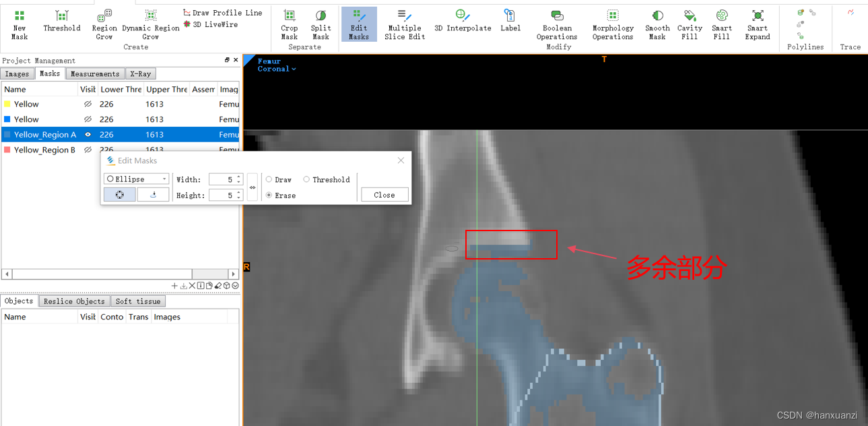Select the 3D Interpolate tool

pos(463,21)
